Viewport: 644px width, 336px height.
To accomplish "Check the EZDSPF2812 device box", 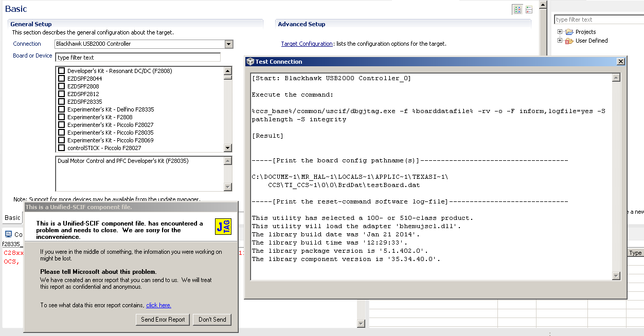I will point(62,94).
